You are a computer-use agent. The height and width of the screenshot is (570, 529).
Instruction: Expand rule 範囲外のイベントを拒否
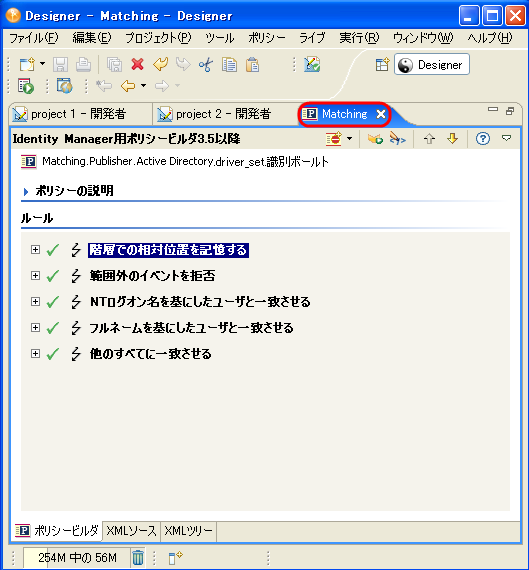pyautogui.click(x=35, y=276)
